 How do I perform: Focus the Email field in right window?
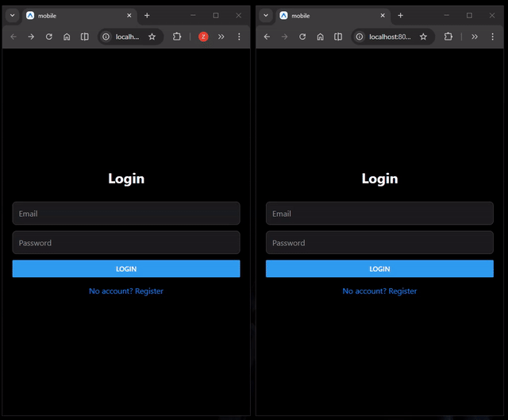click(379, 214)
